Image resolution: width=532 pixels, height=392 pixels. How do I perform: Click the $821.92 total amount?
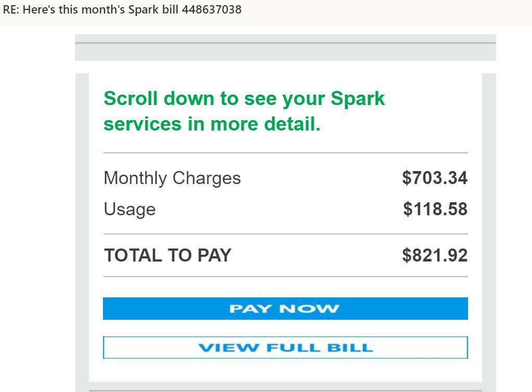(x=435, y=255)
